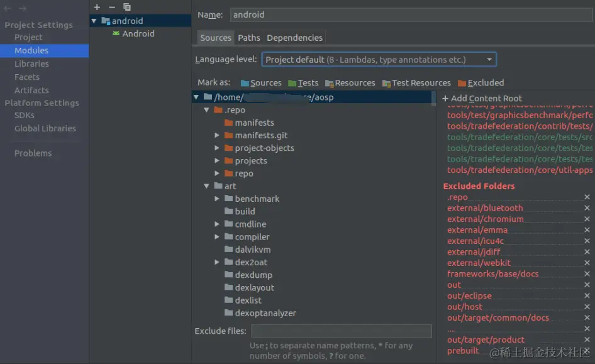Remove out from excluded folders
Screen dimensions: 595x364
587,285
